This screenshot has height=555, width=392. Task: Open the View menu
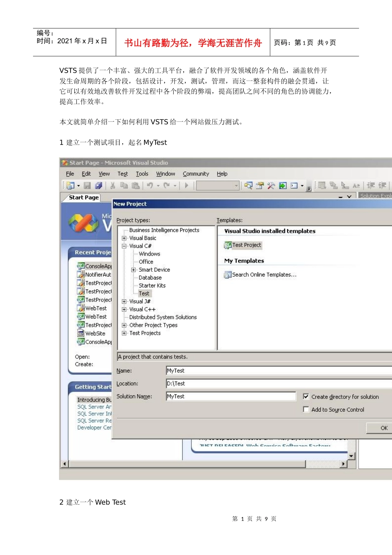click(104, 174)
